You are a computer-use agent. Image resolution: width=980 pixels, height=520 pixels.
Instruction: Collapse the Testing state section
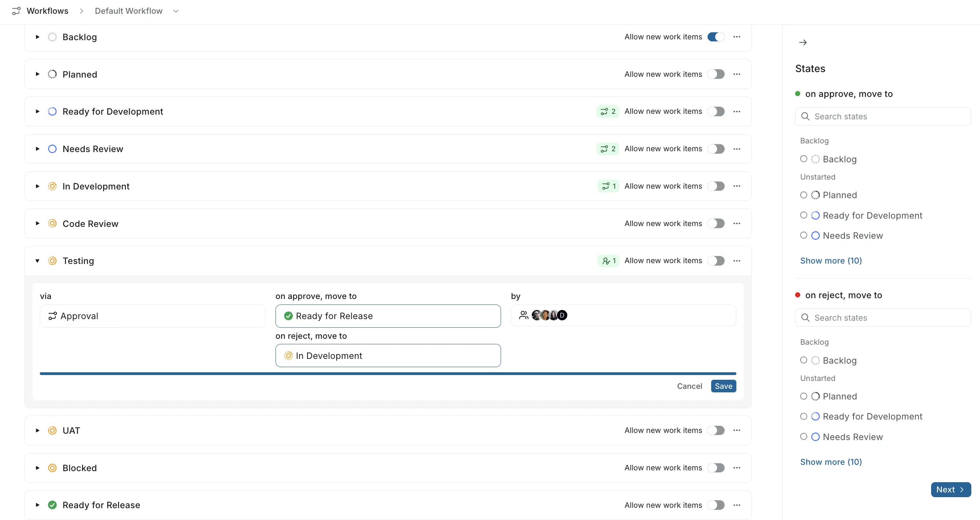37,261
